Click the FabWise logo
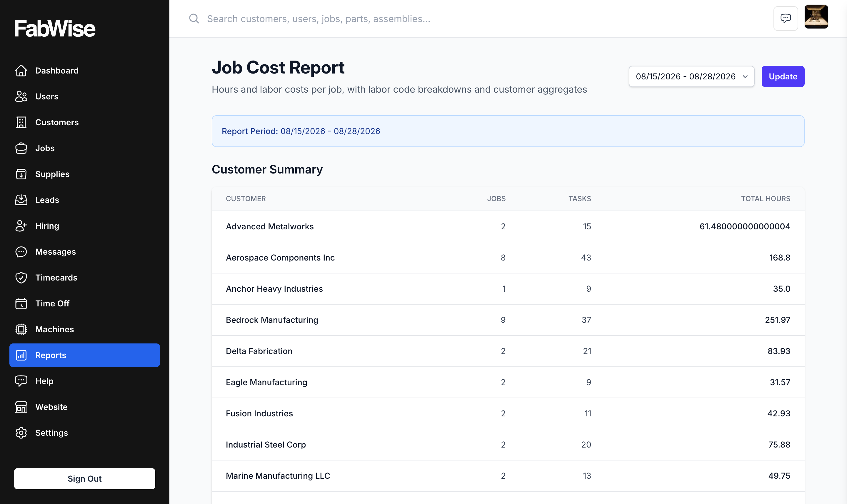This screenshot has height=504, width=847. click(x=55, y=28)
